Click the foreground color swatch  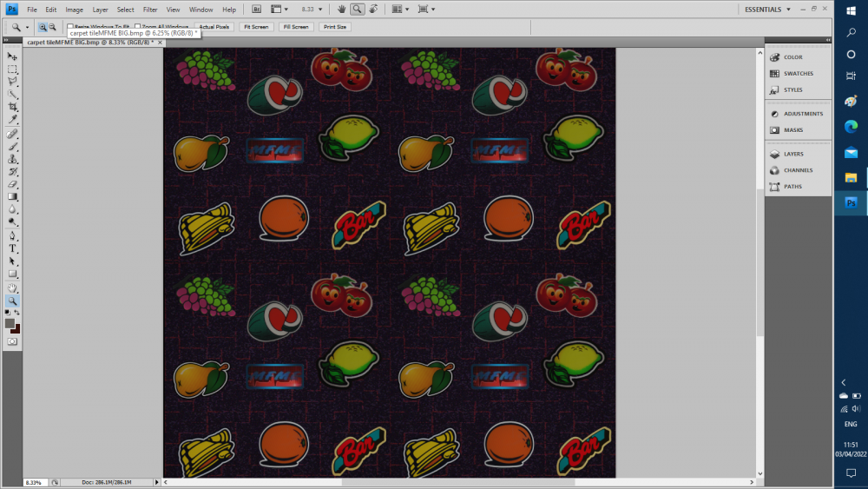tap(10, 323)
